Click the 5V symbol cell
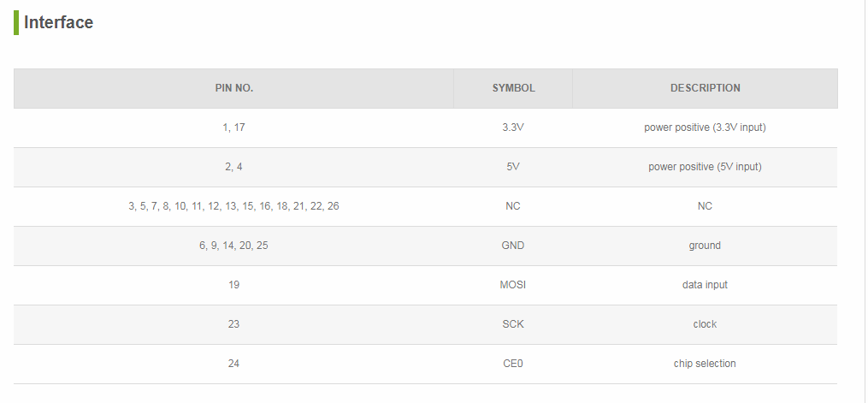The height and width of the screenshot is (403, 868). pyautogui.click(x=513, y=167)
